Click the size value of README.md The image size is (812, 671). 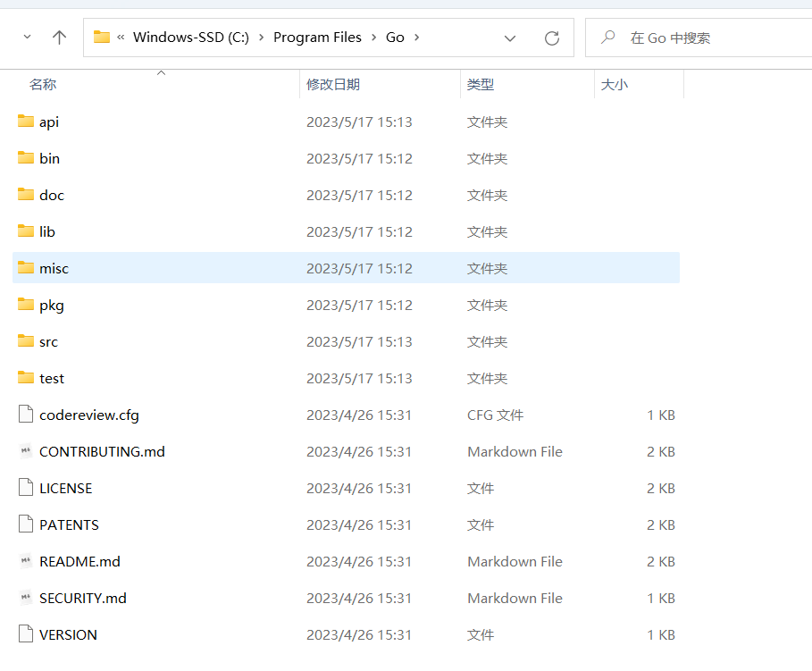pos(661,562)
